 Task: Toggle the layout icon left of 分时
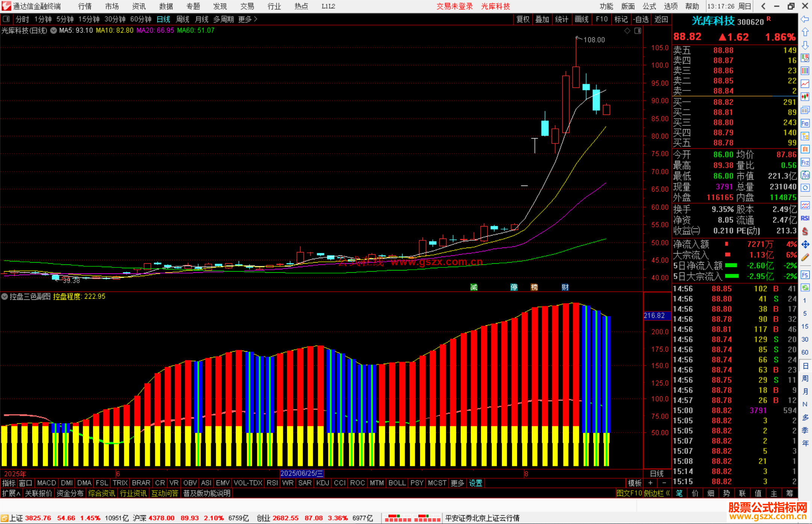[6, 19]
